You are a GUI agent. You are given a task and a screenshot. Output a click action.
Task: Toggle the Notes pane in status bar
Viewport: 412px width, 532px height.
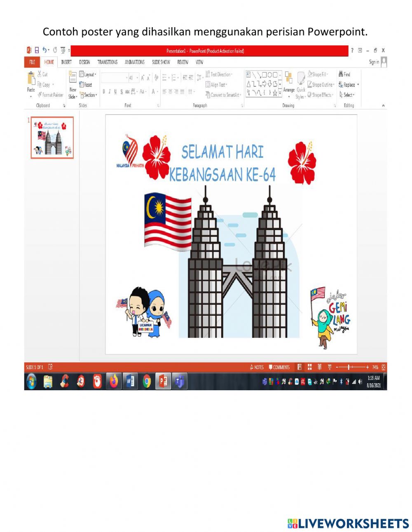pyautogui.click(x=256, y=367)
